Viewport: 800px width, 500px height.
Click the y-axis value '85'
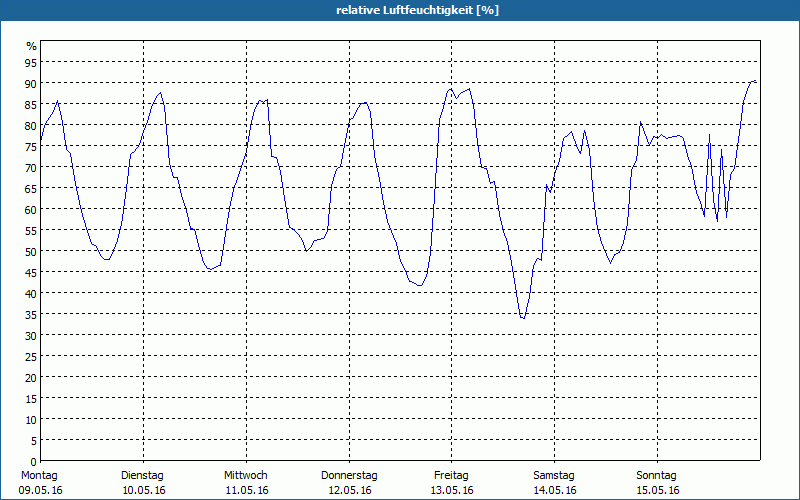(x=31, y=105)
